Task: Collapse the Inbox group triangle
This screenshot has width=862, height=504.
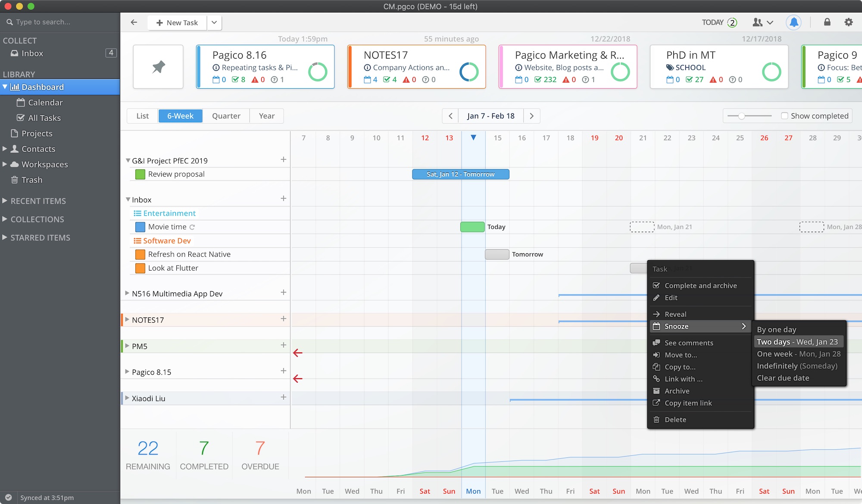Action: [128, 199]
